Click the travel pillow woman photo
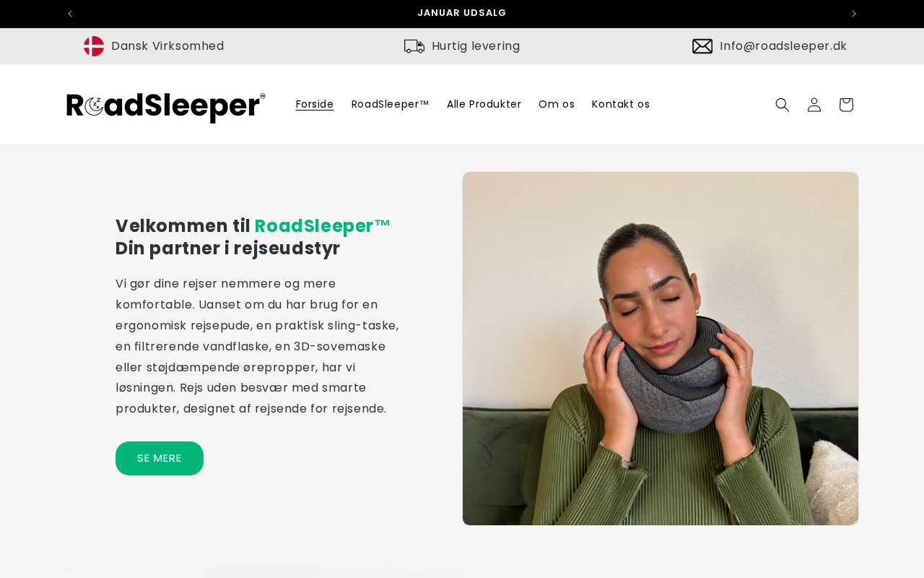The image size is (924, 578). (x=661, y=348)
